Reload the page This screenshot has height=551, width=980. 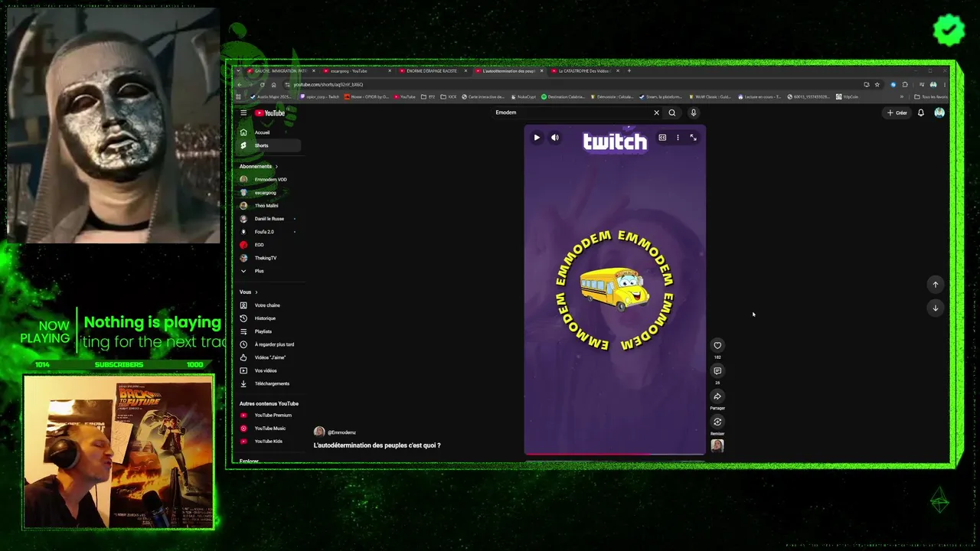[x=263, y=85]
